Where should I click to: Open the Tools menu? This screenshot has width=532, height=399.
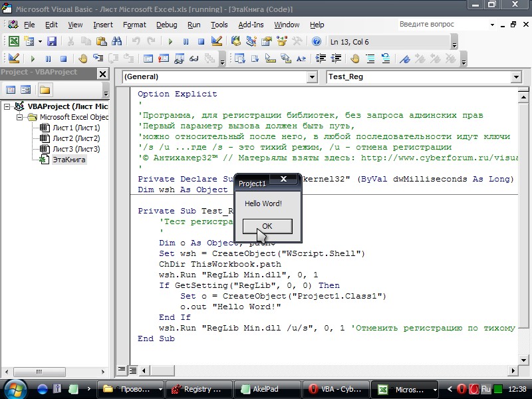219,25
